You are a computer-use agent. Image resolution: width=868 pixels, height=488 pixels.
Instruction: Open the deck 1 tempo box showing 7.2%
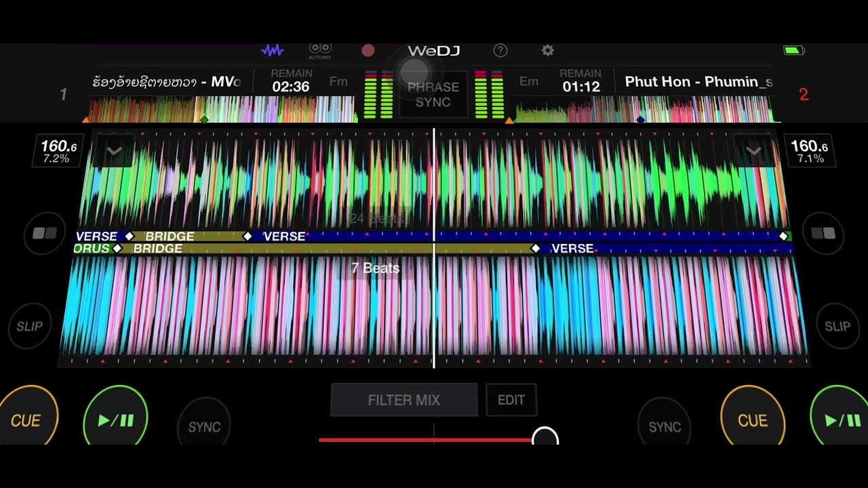pos(59,151)
